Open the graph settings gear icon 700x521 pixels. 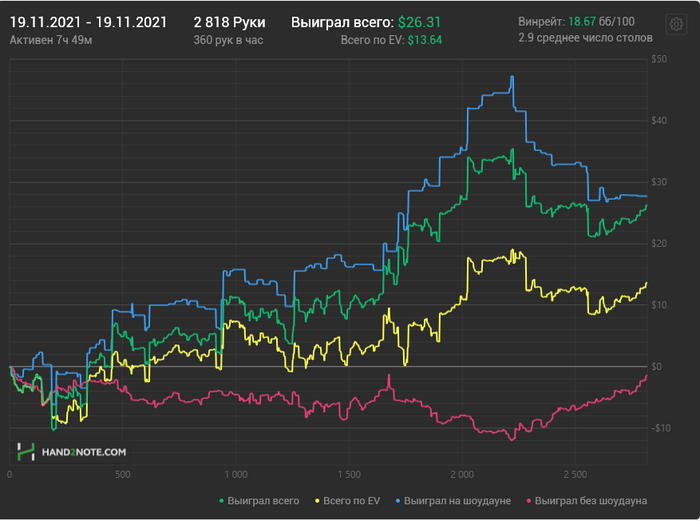pos(676,24)
